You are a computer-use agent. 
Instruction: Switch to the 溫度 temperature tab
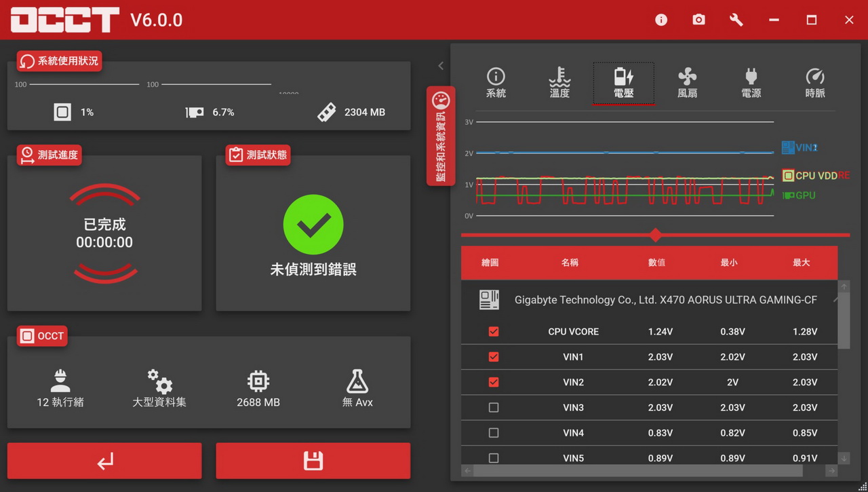[x=559, y=83]
